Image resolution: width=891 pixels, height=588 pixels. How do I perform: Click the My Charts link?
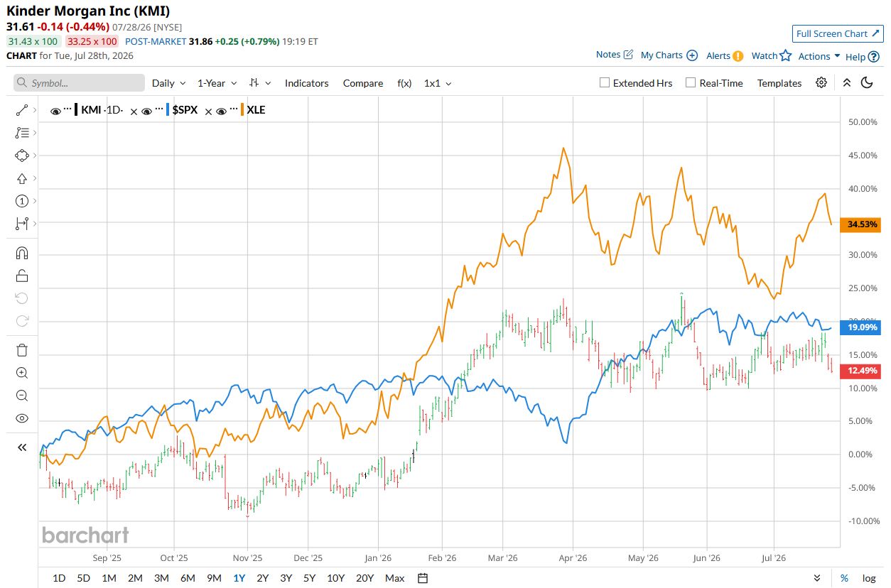click(661, 55)
